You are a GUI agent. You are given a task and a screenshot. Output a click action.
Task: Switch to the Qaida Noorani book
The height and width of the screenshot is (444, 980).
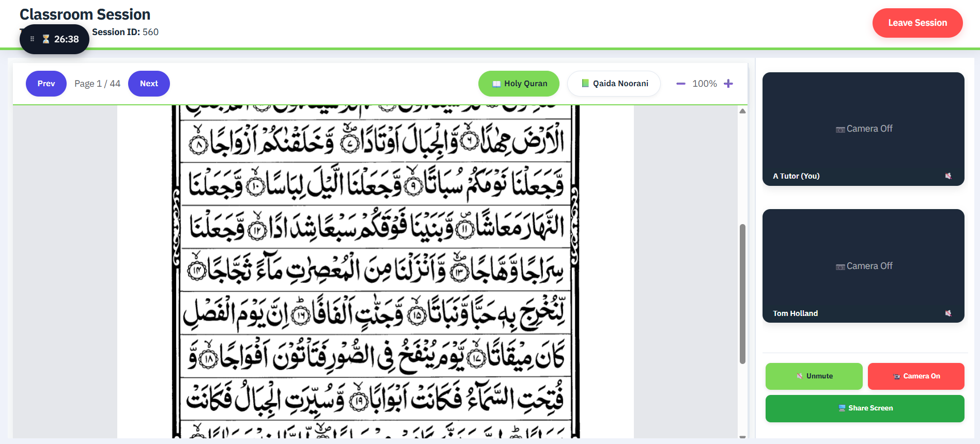coord(613,84)
